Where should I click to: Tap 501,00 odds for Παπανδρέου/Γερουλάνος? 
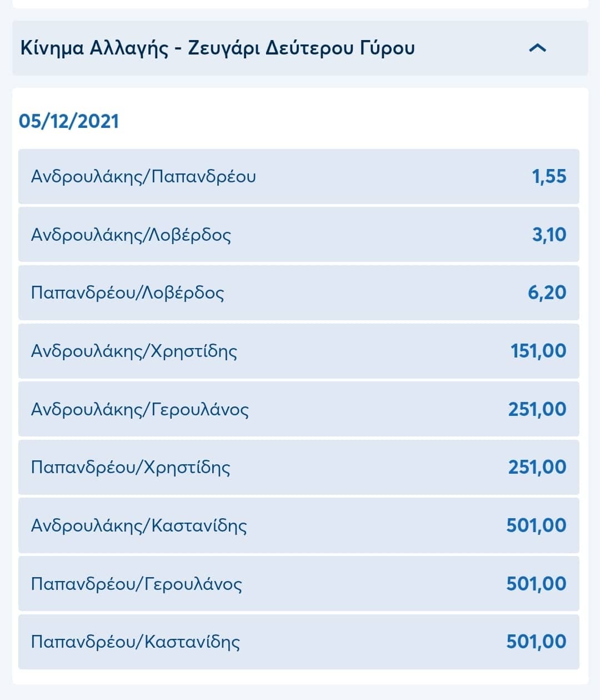(536, 584)
